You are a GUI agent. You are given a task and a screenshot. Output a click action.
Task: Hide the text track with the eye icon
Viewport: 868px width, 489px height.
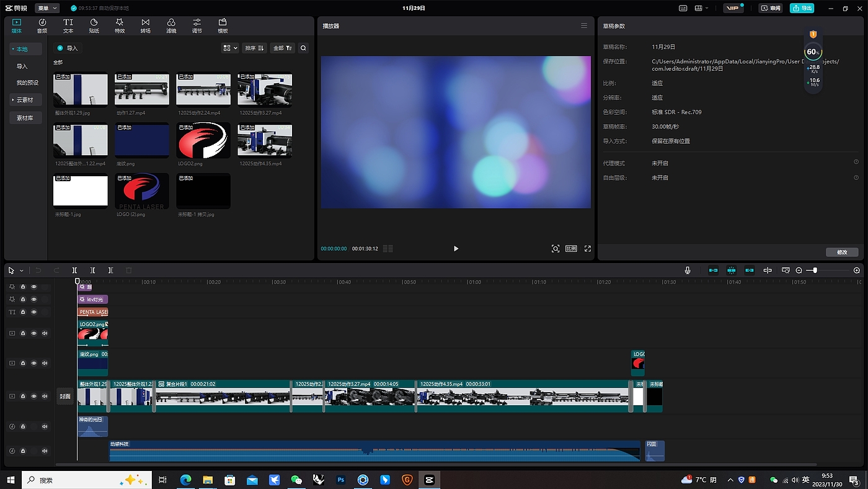34,312
